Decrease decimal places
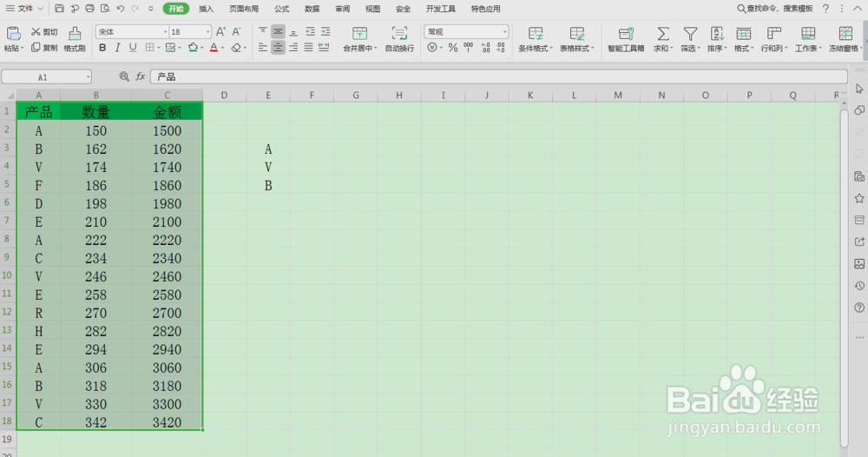Viewport: 868px width, 457px height. tap(501, 48)
